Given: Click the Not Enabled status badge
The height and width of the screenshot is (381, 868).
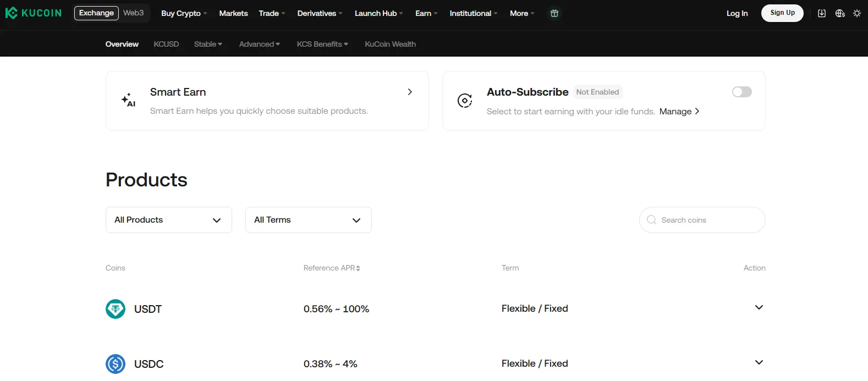Looking at the screenshot, I should click(x=597, y=92).
